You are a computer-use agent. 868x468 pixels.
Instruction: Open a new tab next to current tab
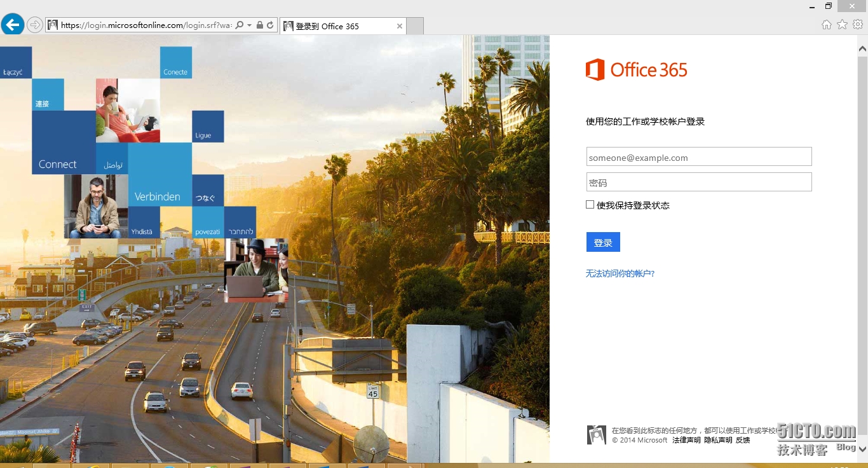click(x=415, y=26)
